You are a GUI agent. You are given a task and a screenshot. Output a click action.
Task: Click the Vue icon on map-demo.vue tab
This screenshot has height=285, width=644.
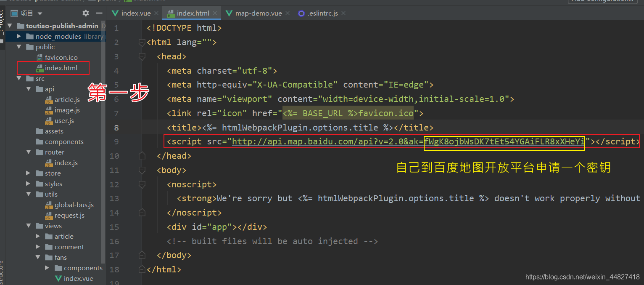tap(229, 13)
